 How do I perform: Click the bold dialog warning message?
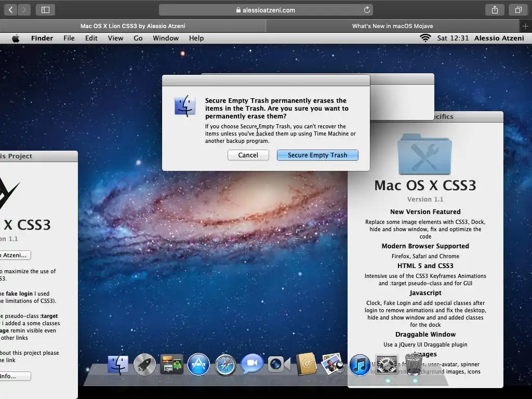[x=276, y=108]
